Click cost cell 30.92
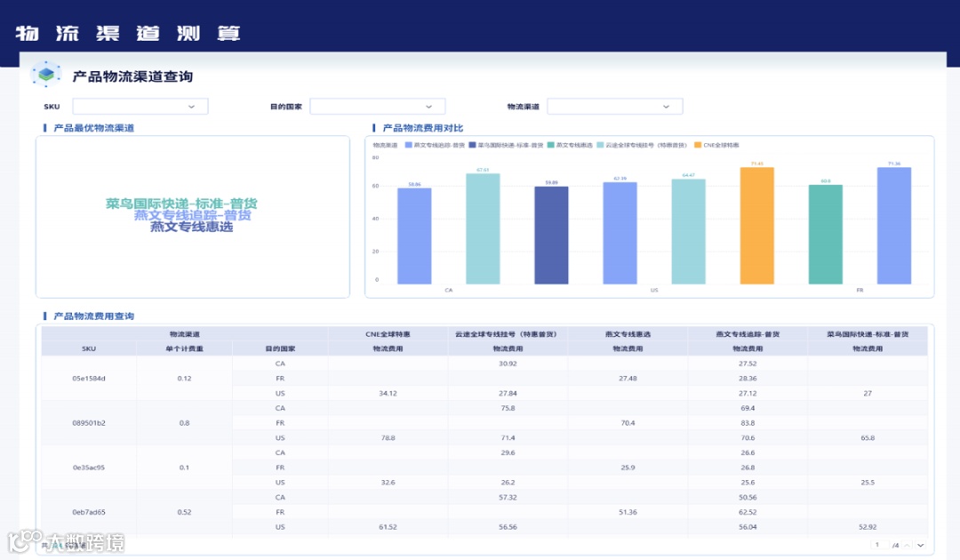The height and width of the screenshot is (560, 960). (x=508, y=364)
